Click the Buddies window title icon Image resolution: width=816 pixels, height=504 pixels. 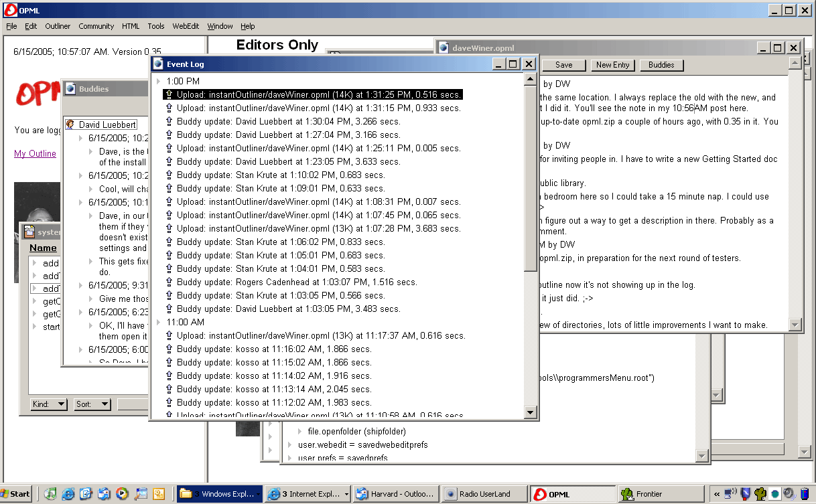(x=70, y=89)
